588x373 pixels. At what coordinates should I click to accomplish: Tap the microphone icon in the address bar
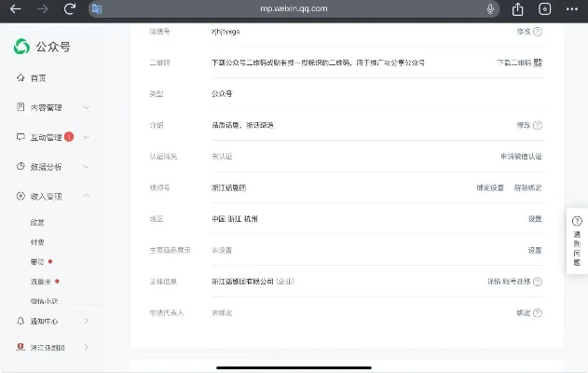click(x=490, y=8)
